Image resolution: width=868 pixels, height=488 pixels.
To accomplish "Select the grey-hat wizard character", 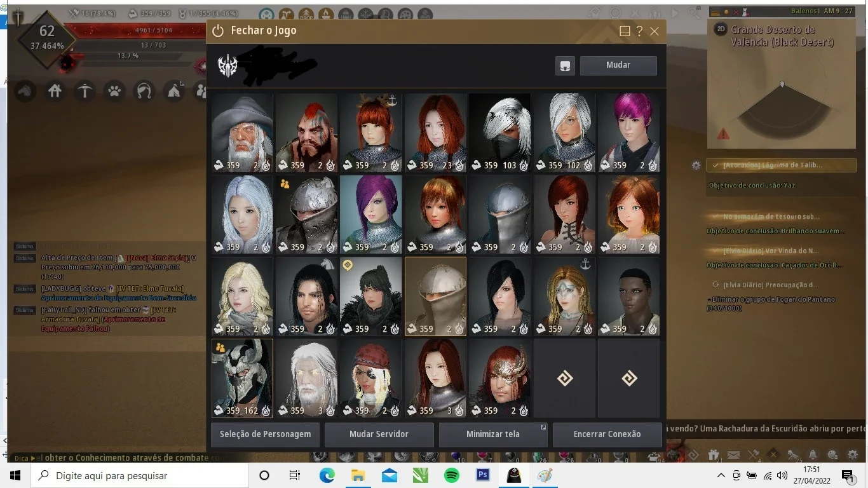I will 242,133.
